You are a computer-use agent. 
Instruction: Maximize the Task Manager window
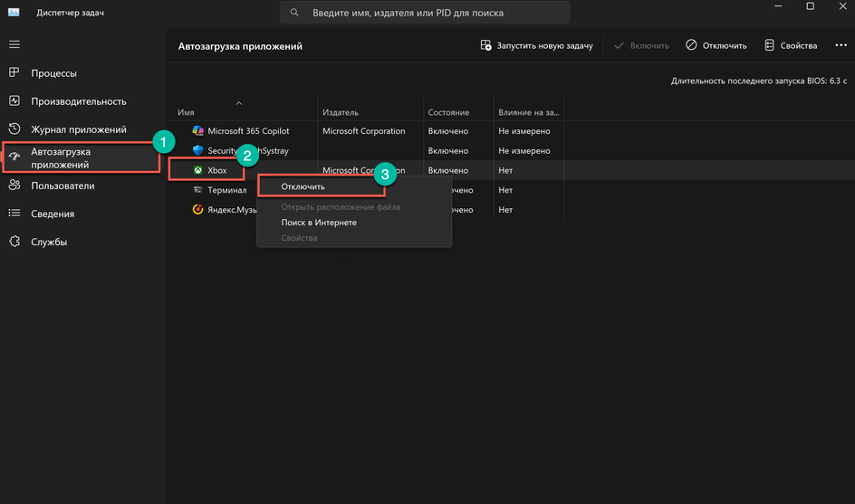(x=811, y=6)
